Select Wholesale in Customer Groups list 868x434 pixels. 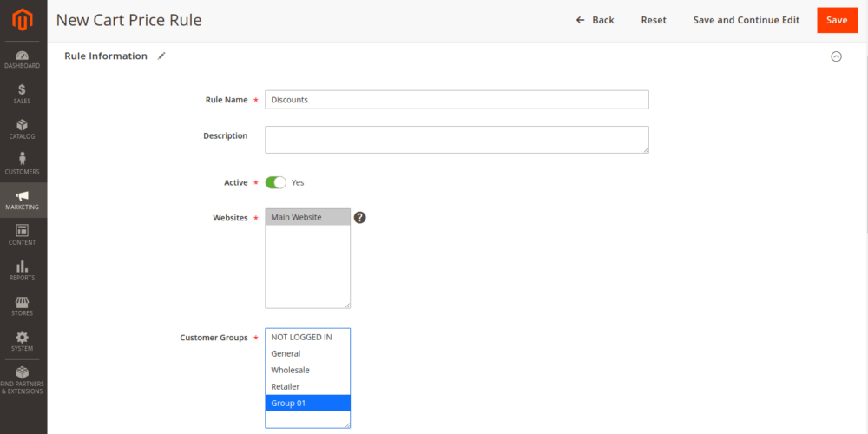(307, 370)
